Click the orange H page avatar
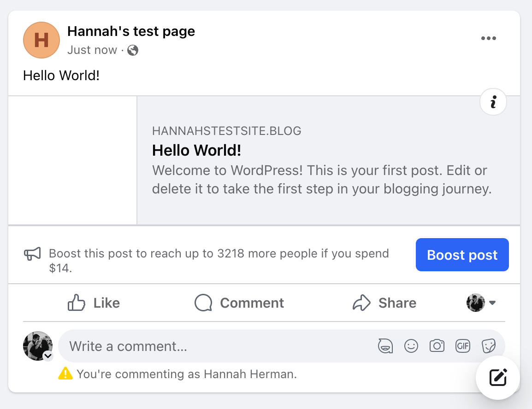 tap(41, 40)
